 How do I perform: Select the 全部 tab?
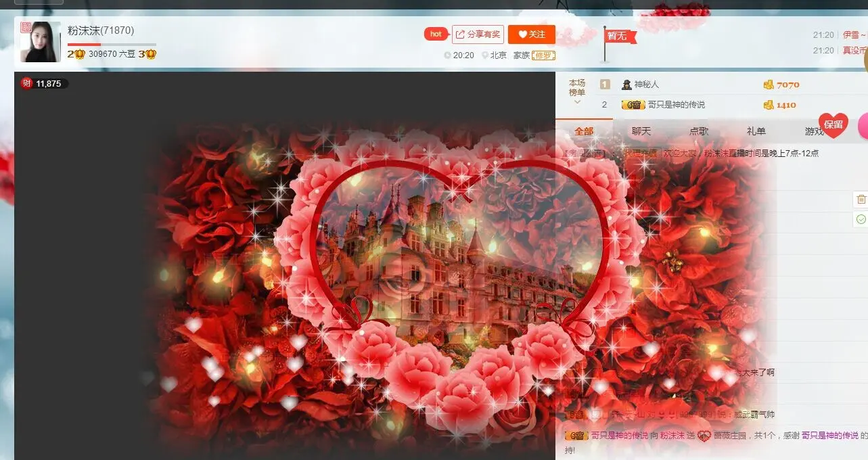tap(584, 131)
